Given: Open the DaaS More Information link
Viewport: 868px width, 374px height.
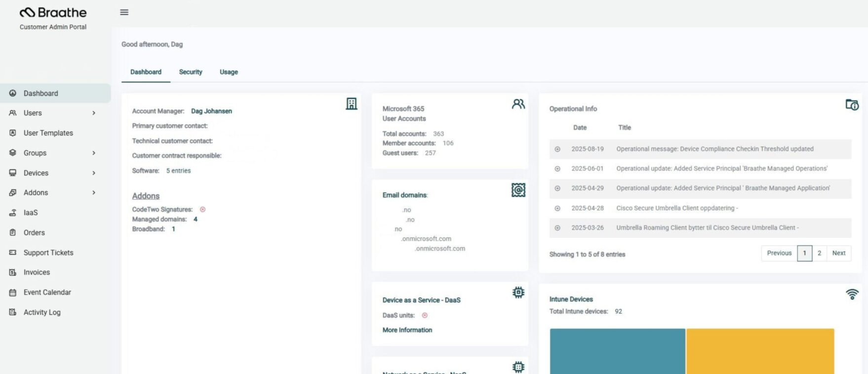Looking at the screenshot, I should click(407, 330).
